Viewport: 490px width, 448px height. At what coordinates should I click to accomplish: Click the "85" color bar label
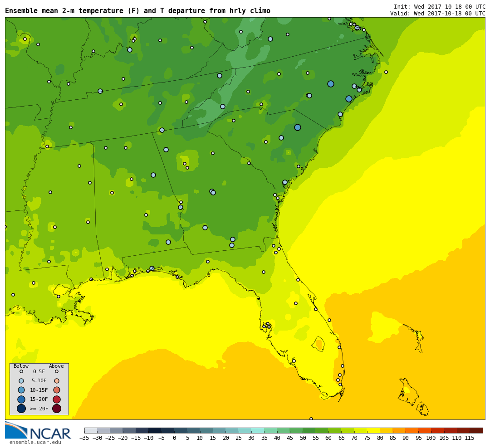[x=392, y=438]
